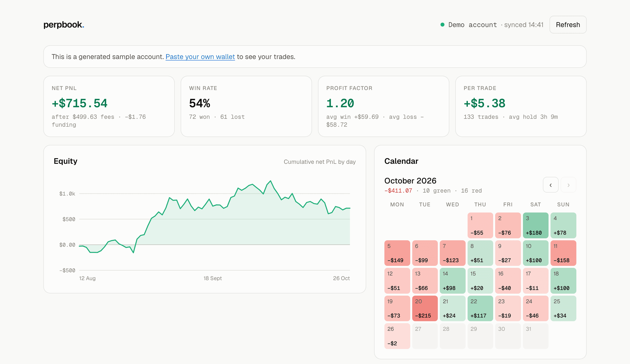This screenshot has height=364, width=630.
Task: Click the next month chevron
Action: pyautogui.click(x=568, y=185)
